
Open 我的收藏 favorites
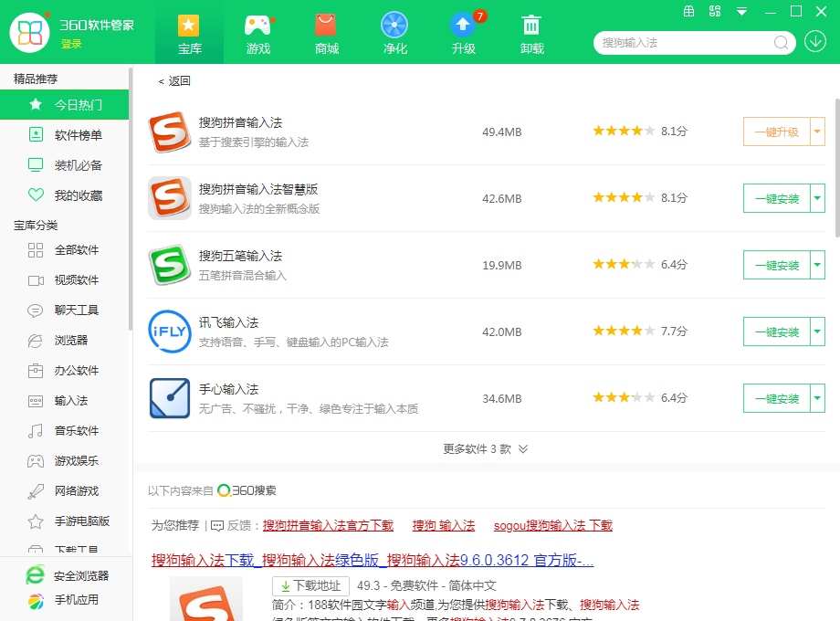(64, 195)
